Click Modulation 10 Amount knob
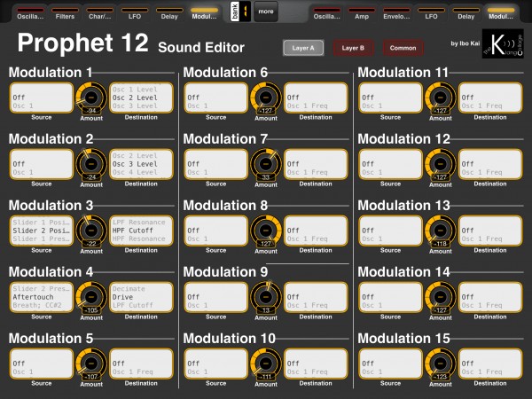The image size is (532, 399). (x=266, y=364)
